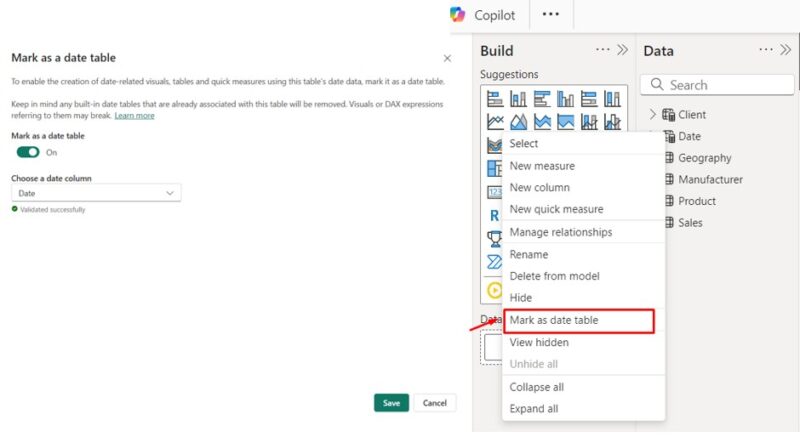Turn off the Mark as date table toggle
The width and height of the screenshot is (800, 437).
coord(27,152)
